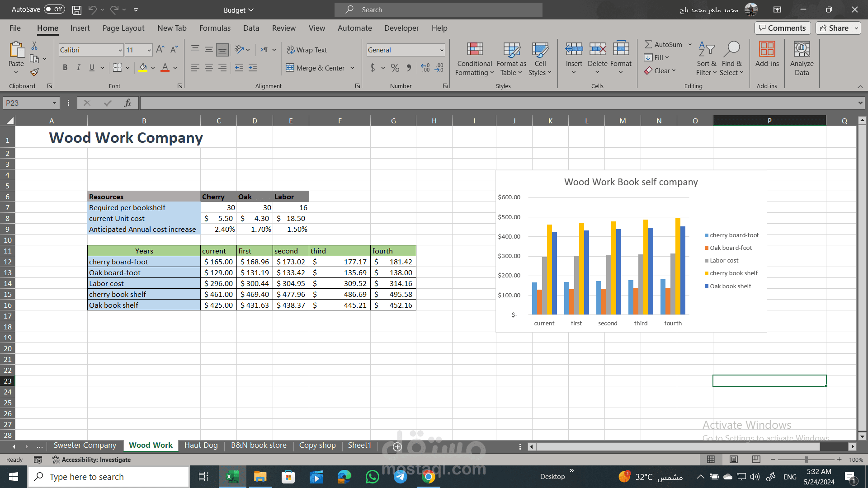Click the Format Painter brush icon
The width and height of the screenshot is (868, 488).
tap(34, 72)
